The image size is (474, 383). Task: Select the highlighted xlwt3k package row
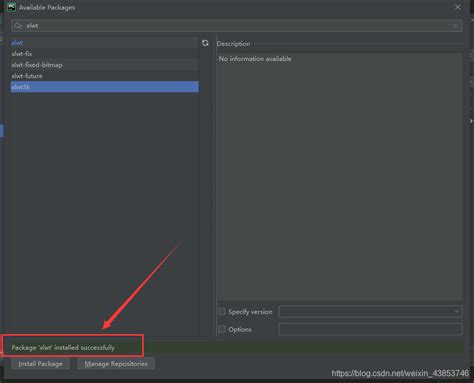[x=105, y=87]
